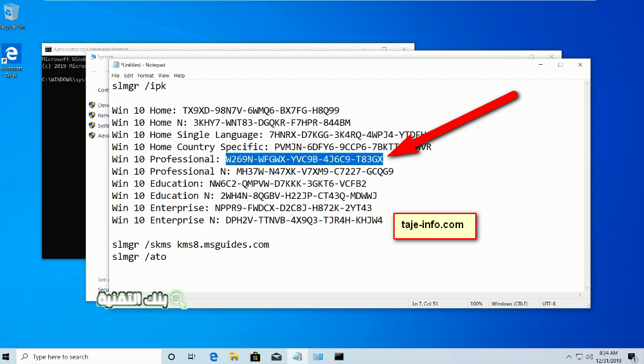The image size is (644, 364).
Task: Open Task View on the taskbar
Action: point(192,356)
